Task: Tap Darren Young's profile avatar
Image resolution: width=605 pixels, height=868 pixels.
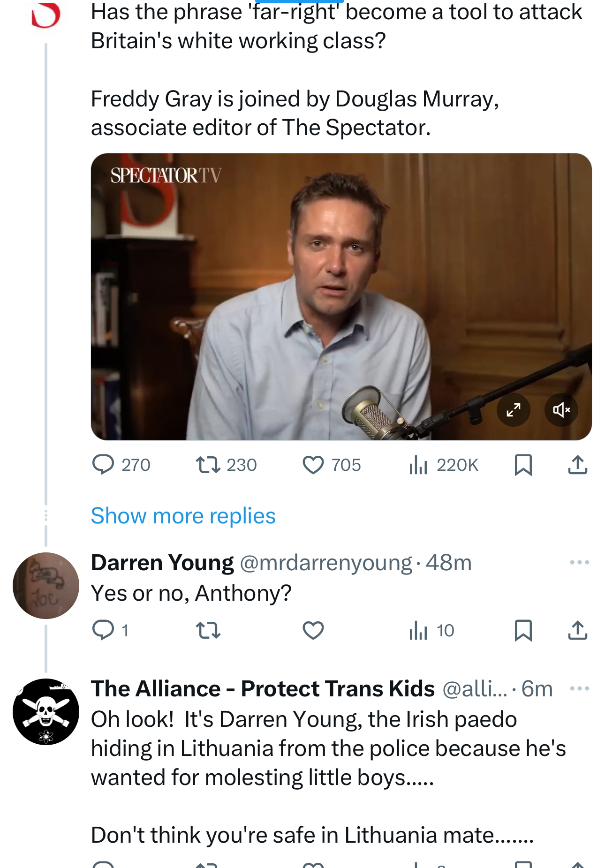Action: pos(45,585)
